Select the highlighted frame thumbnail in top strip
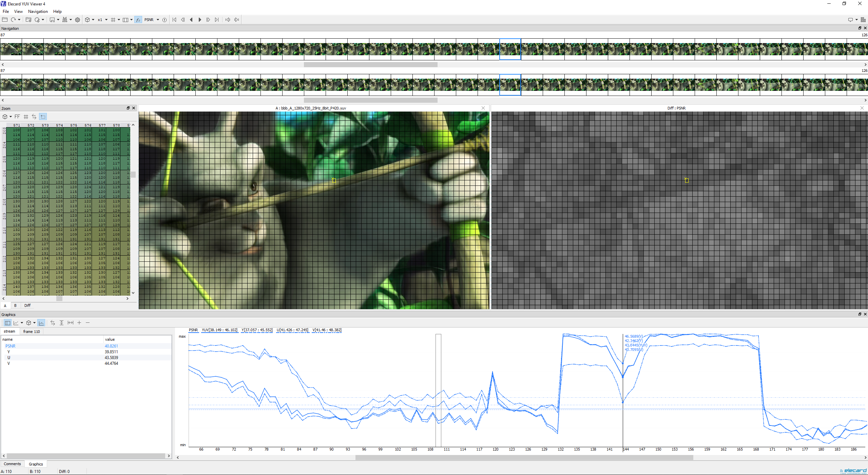Viewport: 868px width, 475px height. [510, 49]
